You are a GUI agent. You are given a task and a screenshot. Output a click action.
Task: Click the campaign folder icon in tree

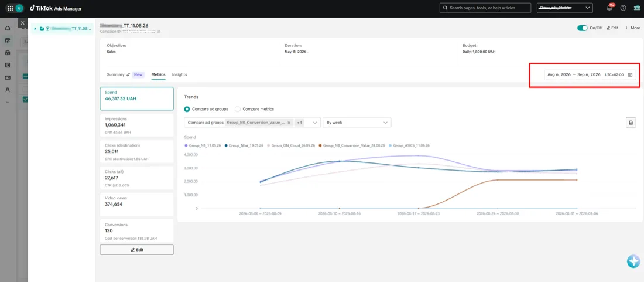click(x=42, y=29)
